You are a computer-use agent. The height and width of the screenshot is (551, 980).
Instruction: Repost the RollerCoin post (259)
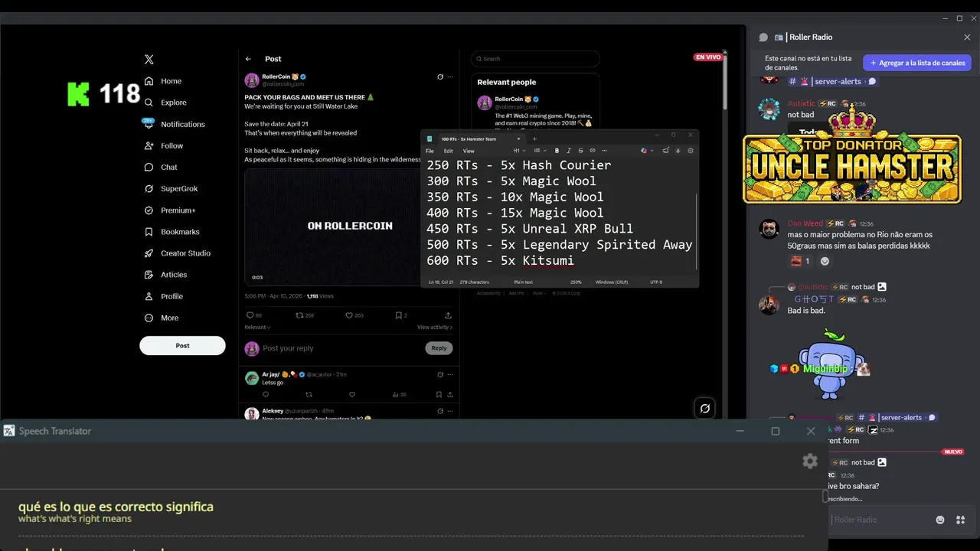(x=305, y=315)
